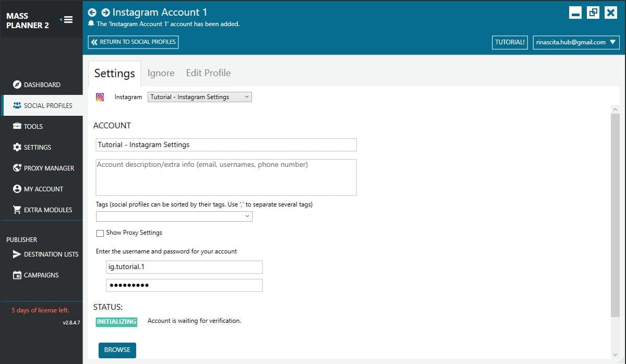The width and height of the screenshot is (626, 364).
Task: Click Return to Social Profiles button
Action: (x=133, y=42)
